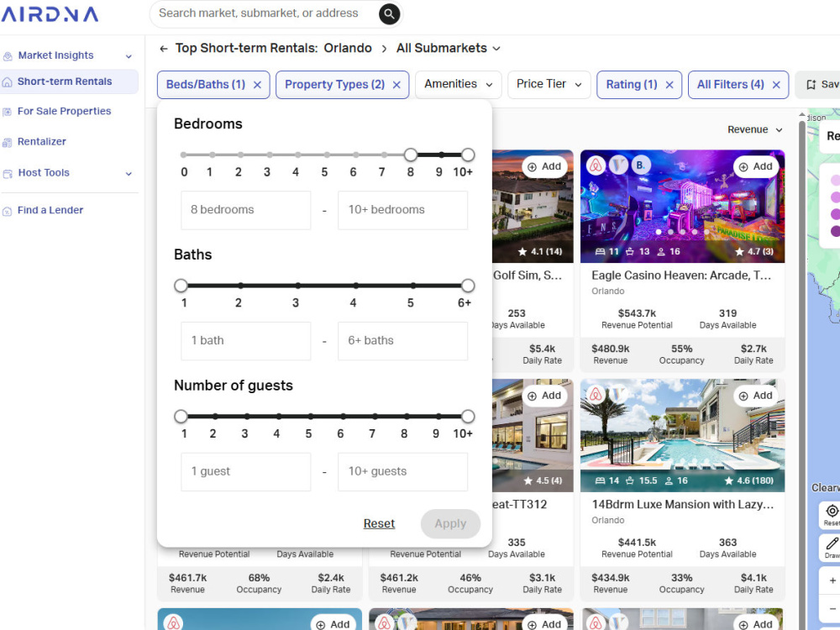This screenshot has height=630, width=840.
Task: Open the Revenue sort dropdown
Action: point(755,129)
